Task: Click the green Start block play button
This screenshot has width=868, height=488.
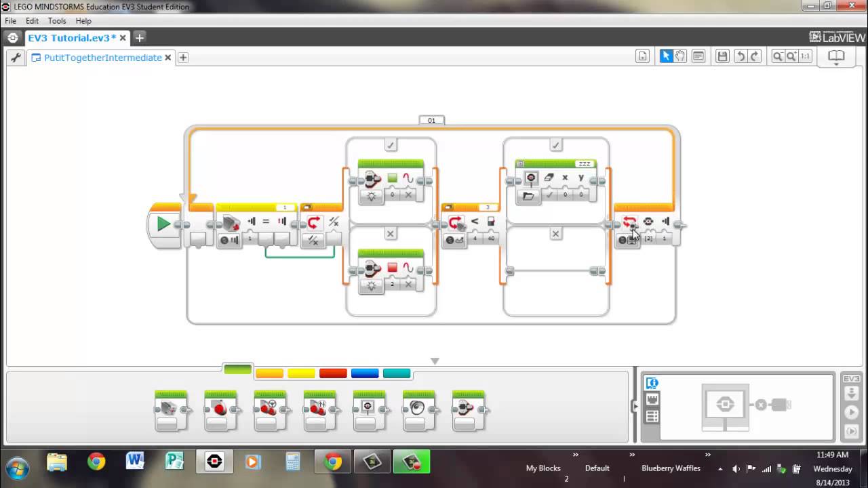Action: [163, 224]
